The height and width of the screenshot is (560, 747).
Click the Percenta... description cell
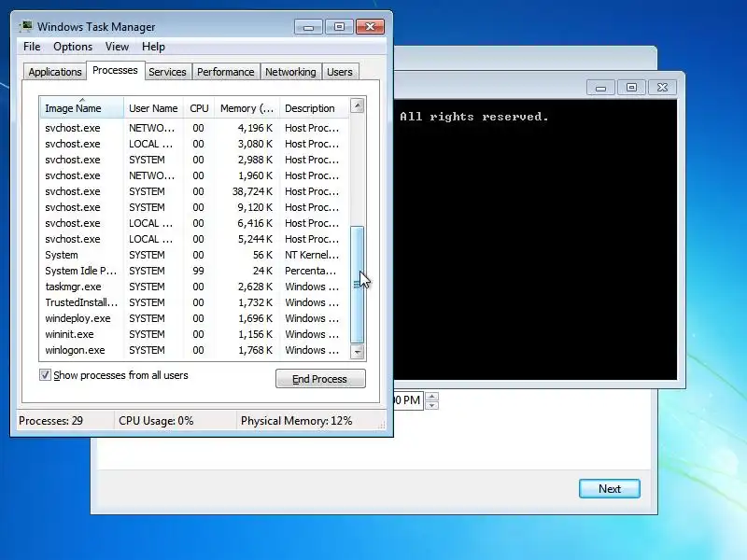tap(310, 271)
